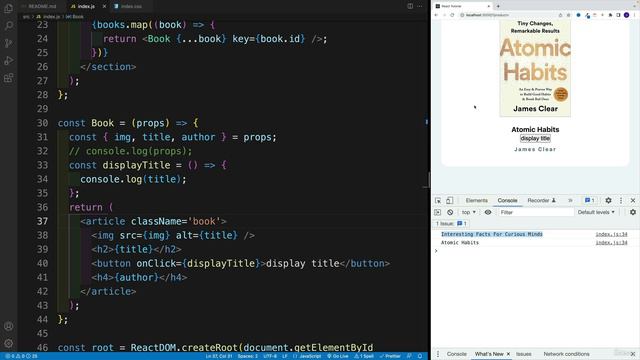The image size is (640, 360).
Task: Toggle the browser side panel icon
Action: [618, 15]
